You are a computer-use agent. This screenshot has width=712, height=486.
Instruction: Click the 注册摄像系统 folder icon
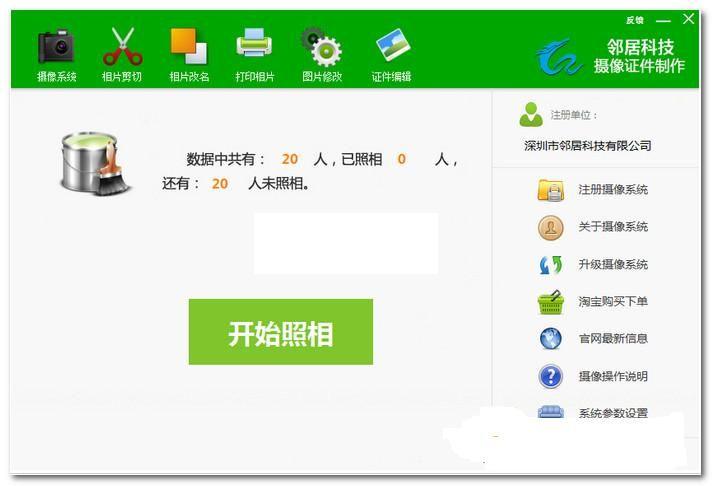pos(551,190)
